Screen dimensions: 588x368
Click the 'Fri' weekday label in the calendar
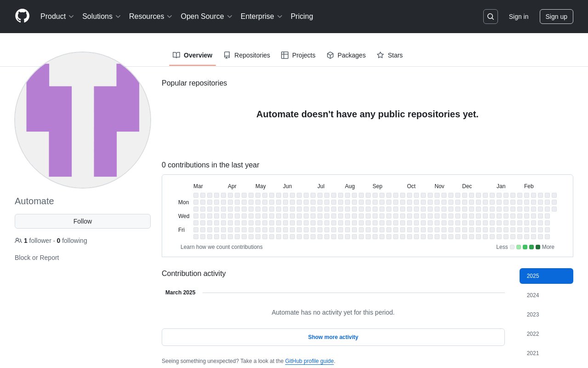pos(181,230)
